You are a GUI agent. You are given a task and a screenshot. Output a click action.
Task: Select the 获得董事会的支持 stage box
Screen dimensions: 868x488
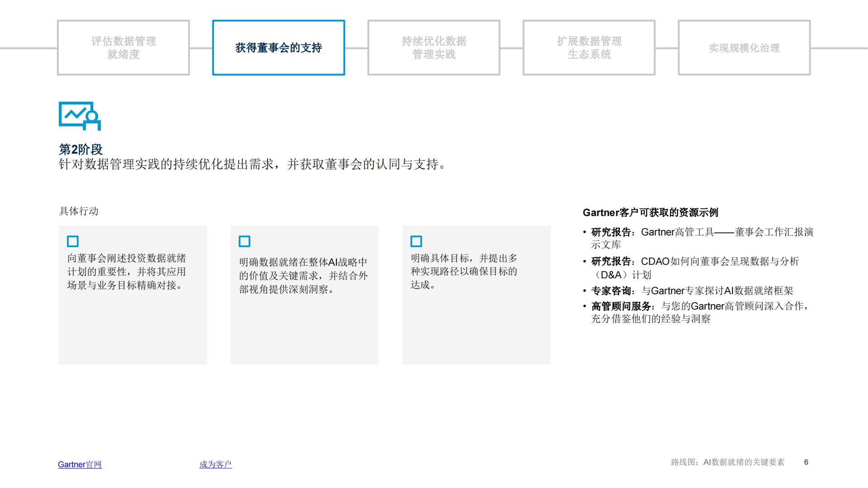(x=278, y=47)
